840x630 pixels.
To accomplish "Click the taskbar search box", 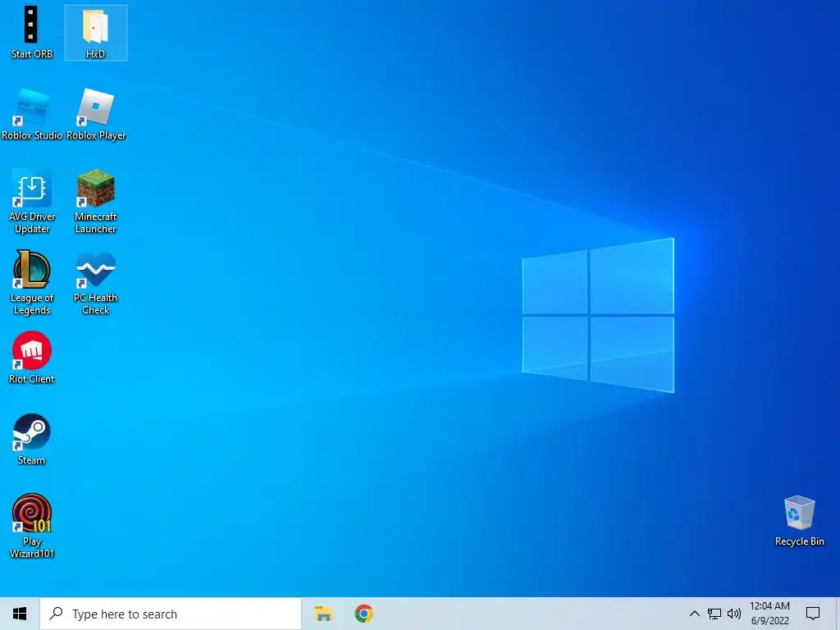I will point(171,614).
